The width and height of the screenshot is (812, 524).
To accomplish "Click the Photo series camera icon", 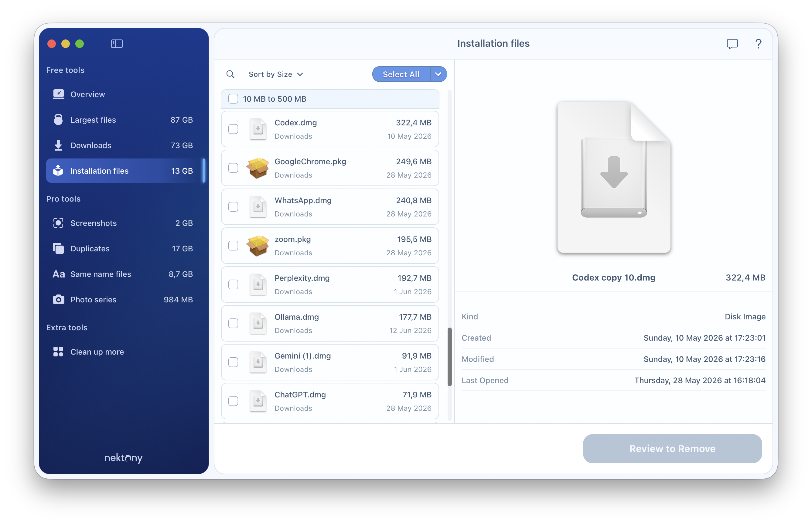I will coord(58,299).
